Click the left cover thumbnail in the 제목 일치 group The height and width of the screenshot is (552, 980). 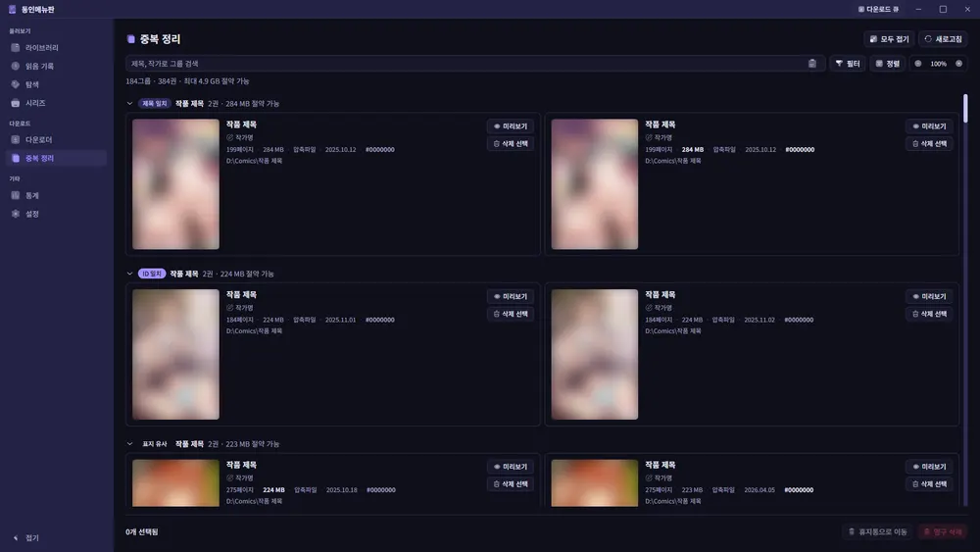175,183
